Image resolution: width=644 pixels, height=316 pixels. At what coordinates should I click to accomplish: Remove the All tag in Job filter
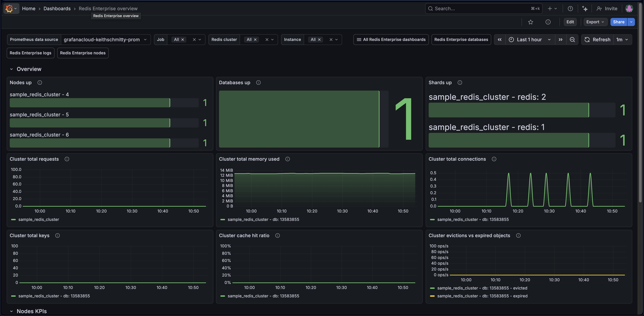click(x=182, y=40)
